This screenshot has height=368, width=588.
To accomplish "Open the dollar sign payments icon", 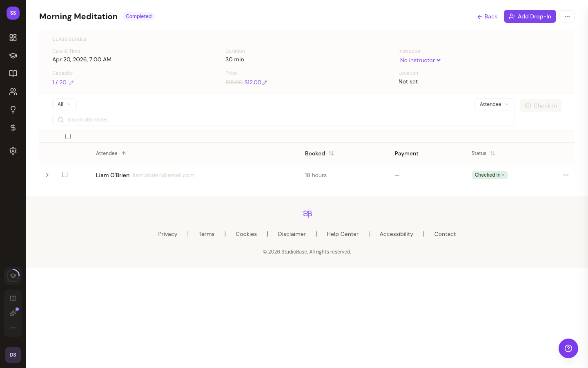I will point(13,128).
